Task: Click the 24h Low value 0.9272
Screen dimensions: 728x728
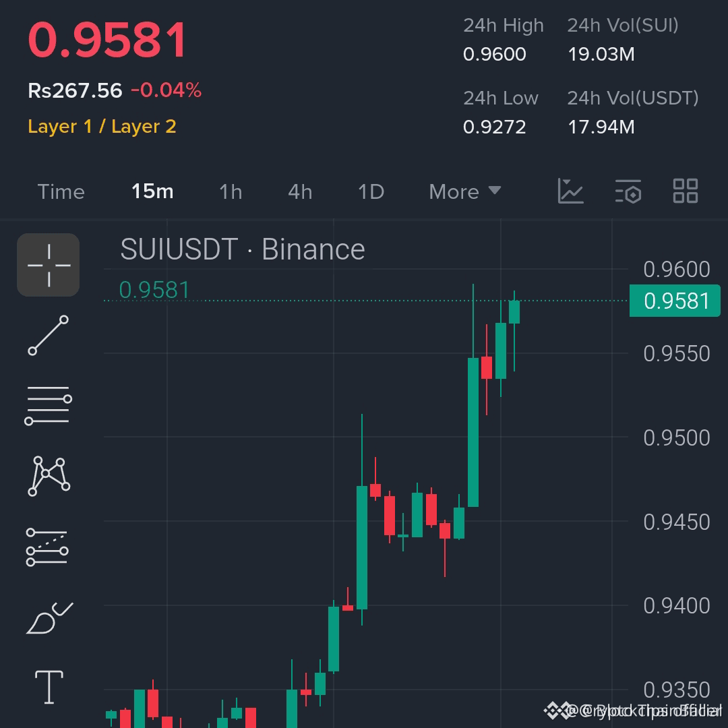Action: point(495,127)
